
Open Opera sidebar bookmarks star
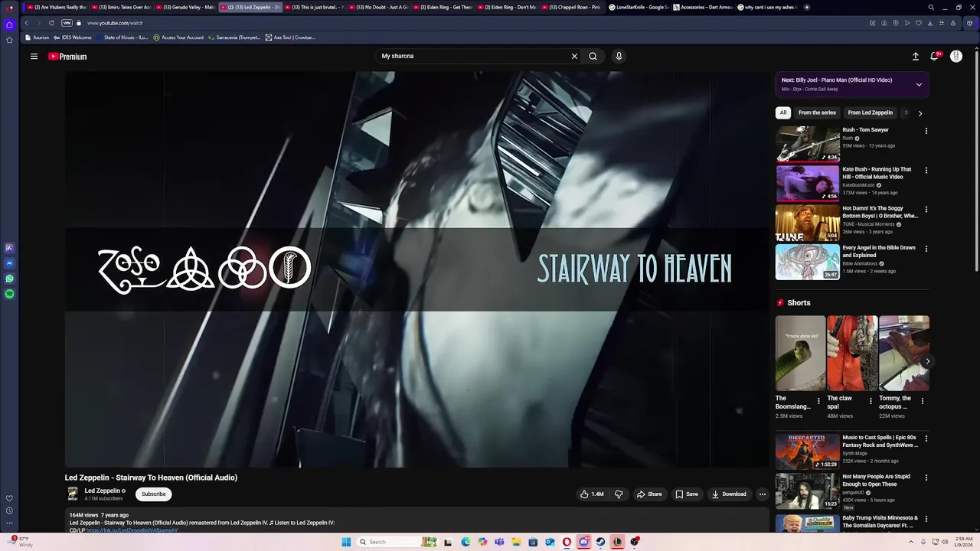[x=9, y=40]
